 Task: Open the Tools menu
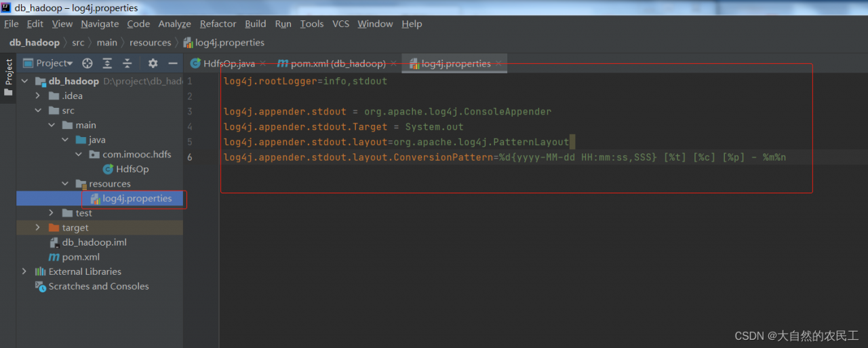(x=312, y=24)
